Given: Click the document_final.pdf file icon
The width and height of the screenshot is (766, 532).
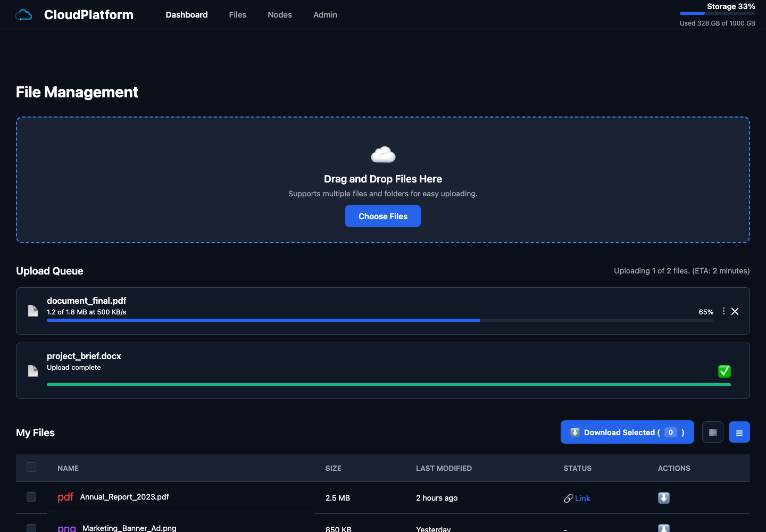Looking at the screenshot, I should pyautogui.click(x=33, y=311).
